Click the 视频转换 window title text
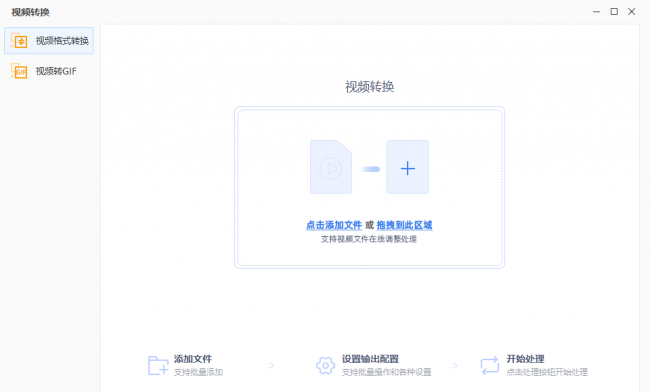Image resolution: width=650 pixels, height=392 pixels. [x=30, y=12]
